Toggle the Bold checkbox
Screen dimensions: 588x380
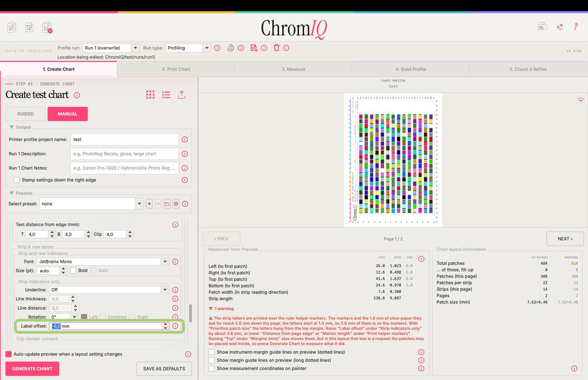[x=73, y=270]
